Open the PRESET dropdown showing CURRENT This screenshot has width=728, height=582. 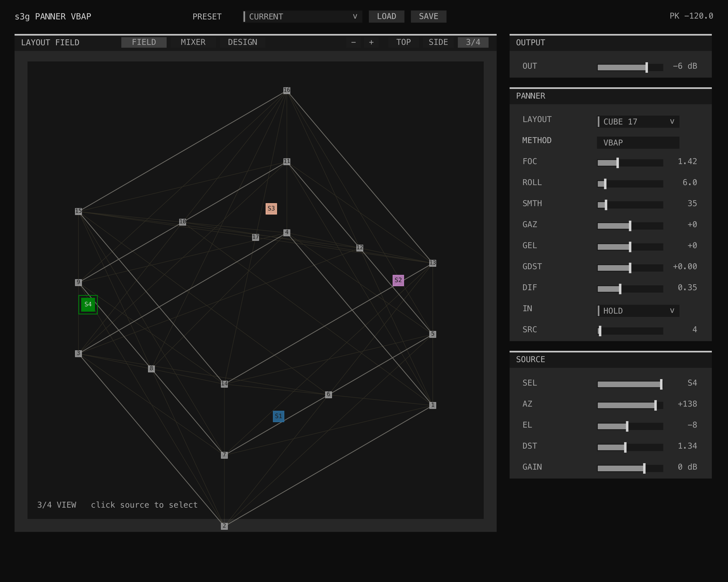pos(303,16)
